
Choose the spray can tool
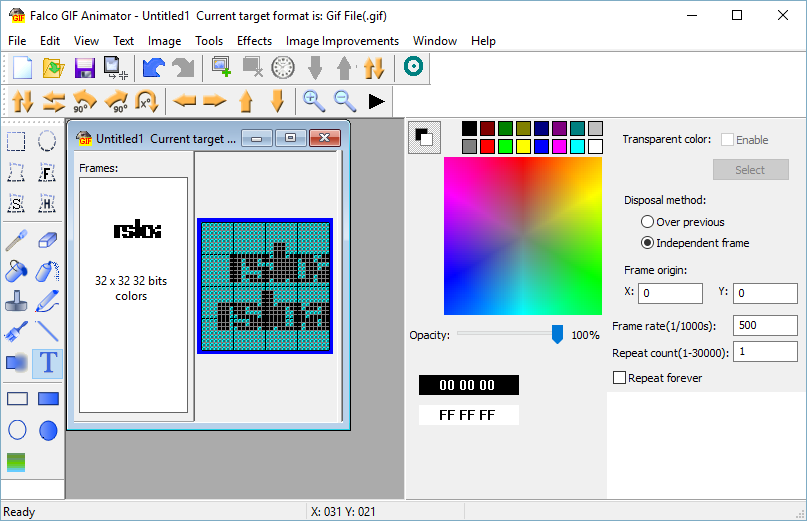(47, 271)
